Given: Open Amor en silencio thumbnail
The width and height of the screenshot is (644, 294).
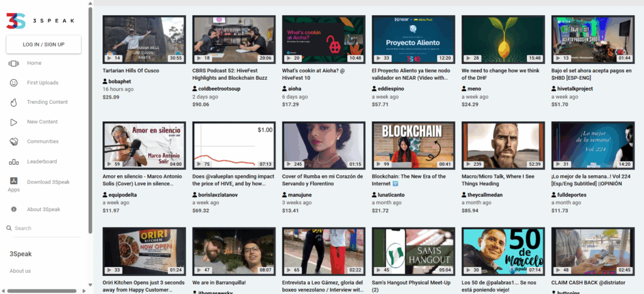Looking at the screenshot, I should coord(144,146).
